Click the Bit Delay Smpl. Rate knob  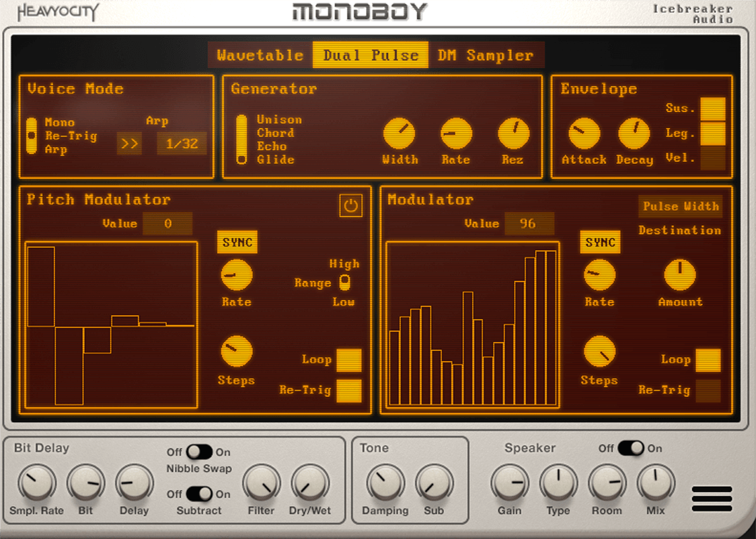[x=36, y=485]
